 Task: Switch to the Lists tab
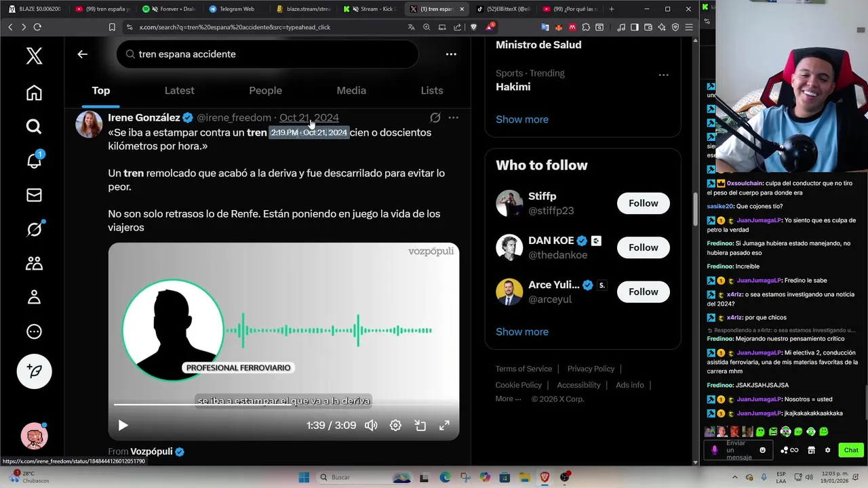(x=432, y=90)
